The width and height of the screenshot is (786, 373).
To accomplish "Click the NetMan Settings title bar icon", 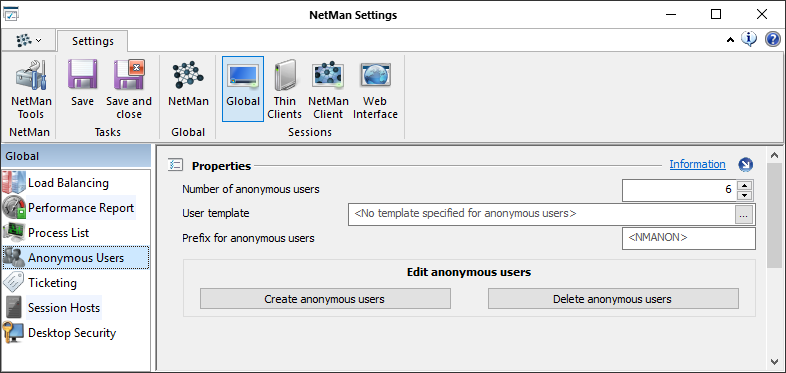I will point(11,14).
